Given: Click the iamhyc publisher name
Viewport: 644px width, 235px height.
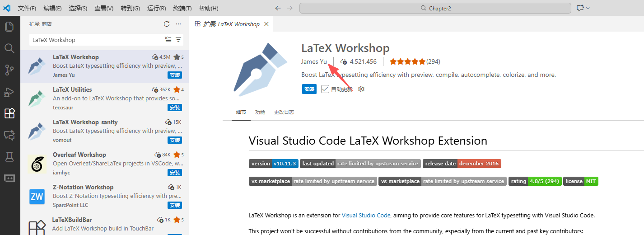Looking at the screenshot, I should click(x=61, y=173).
